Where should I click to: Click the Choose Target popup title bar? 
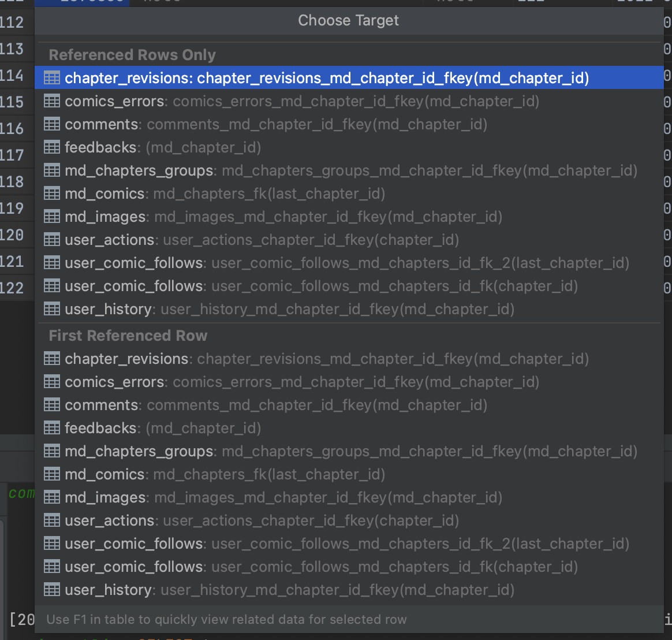348,20
